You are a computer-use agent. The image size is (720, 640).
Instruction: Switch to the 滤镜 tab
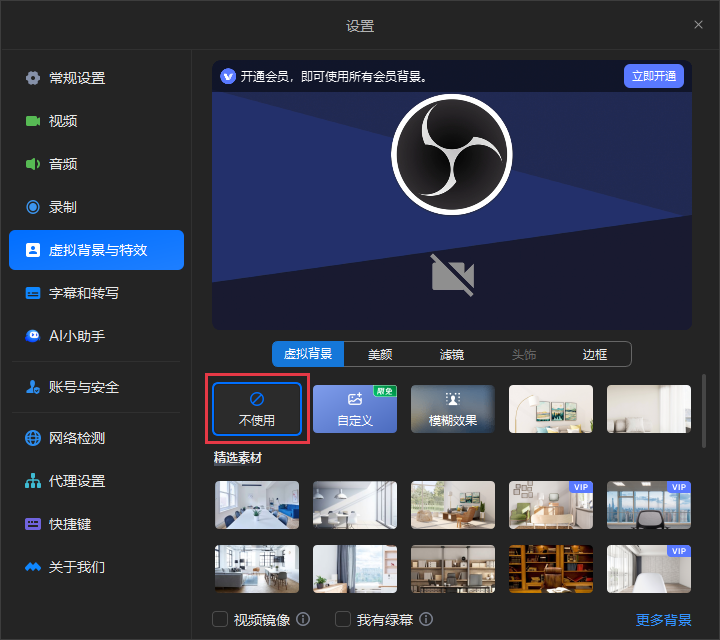(452, 354)
